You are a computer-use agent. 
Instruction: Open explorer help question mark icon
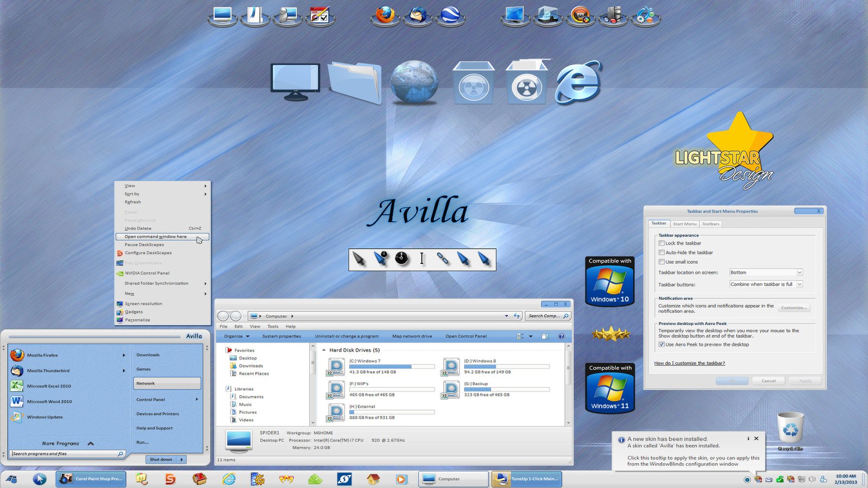[561, 336]
